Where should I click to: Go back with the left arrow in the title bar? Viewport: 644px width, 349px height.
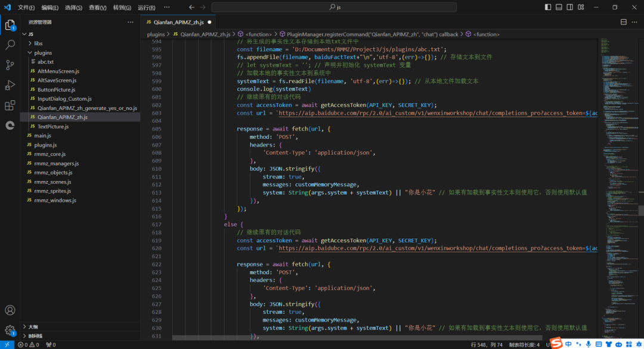pyautogui.click(x=192, y=7)
